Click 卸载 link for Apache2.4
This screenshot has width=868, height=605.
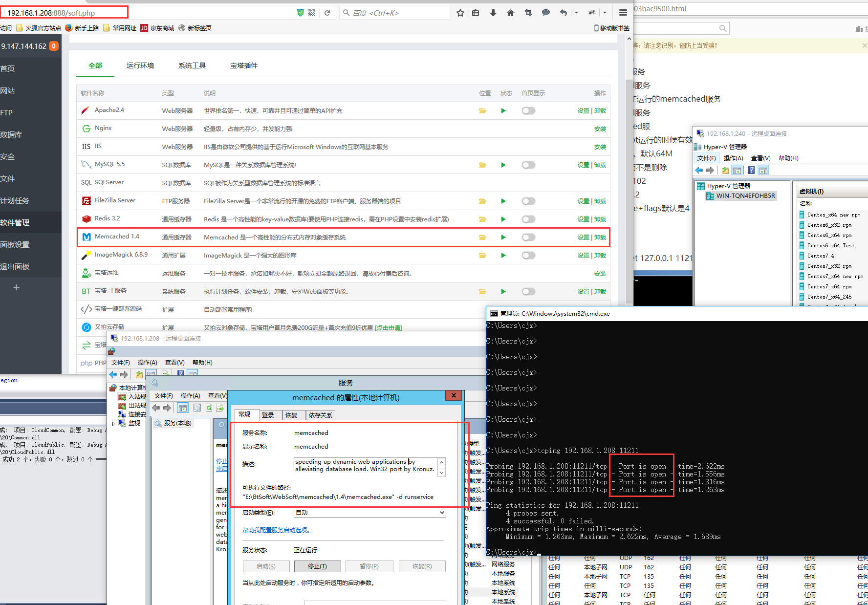point(600,111)
